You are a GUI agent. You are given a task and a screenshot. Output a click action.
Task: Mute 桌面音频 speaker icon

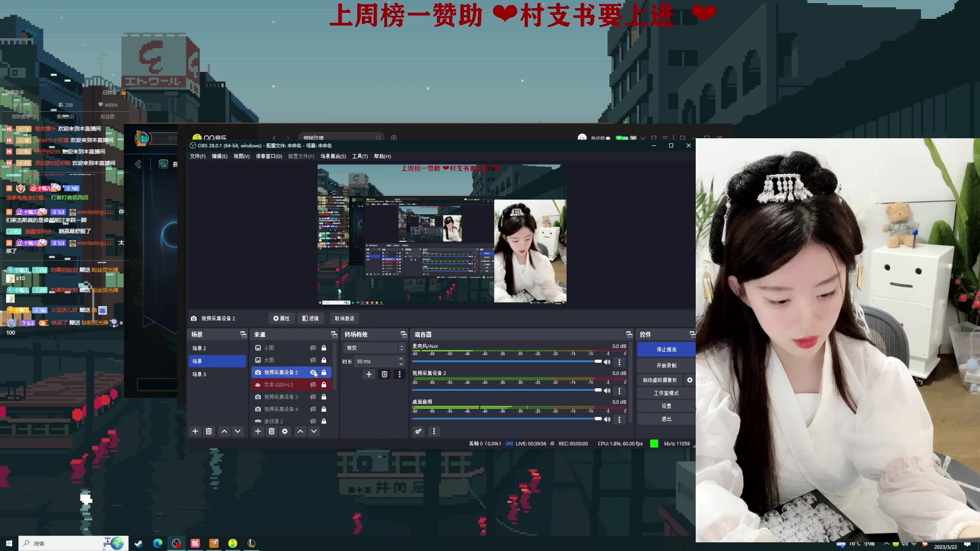pyautogui.click(x=607, y=419)
